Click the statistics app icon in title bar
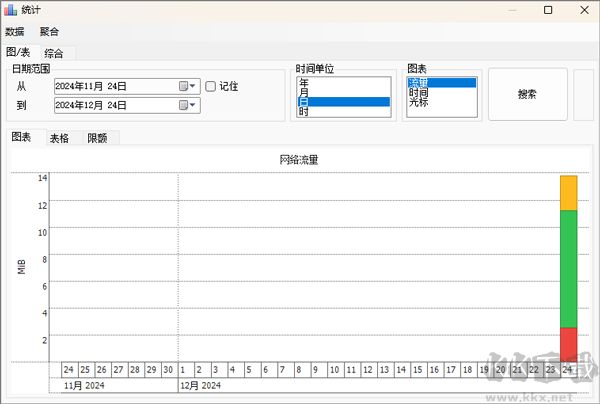The width and height of the screenshot is (600, 404). click(x=10, y=10)
